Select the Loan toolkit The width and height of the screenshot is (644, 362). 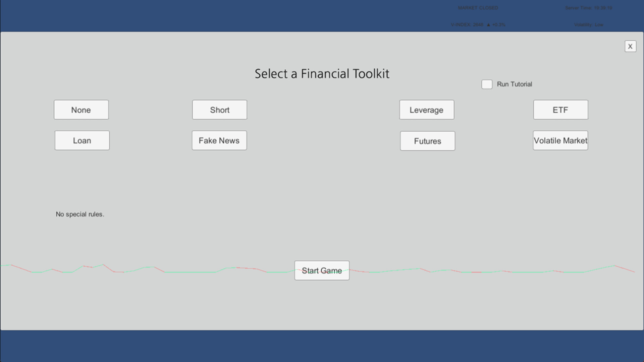82,140
